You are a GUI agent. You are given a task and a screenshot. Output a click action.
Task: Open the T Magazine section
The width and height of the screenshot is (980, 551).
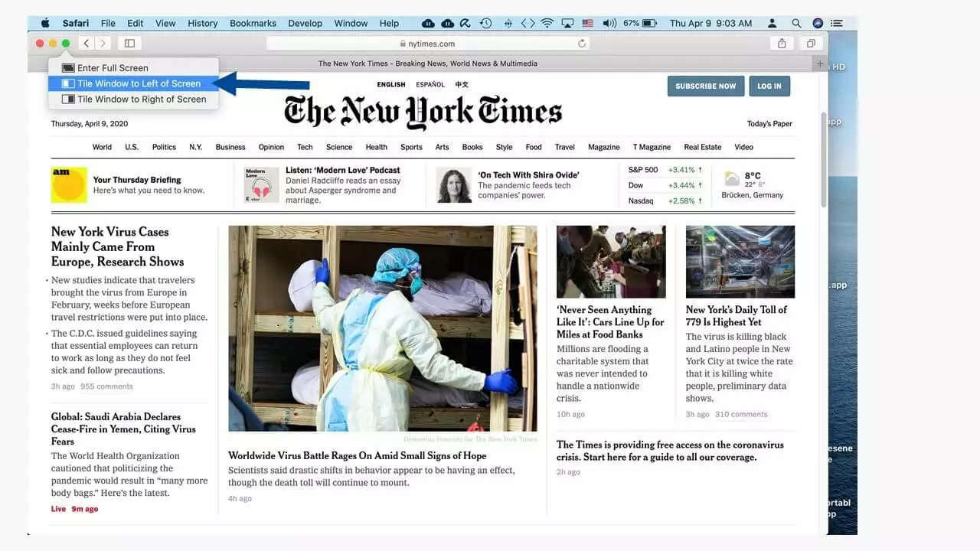(x=652, y=147)
